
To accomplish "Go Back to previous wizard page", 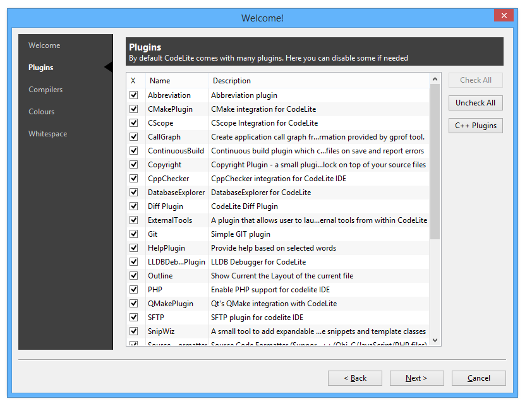I will 354,378.
